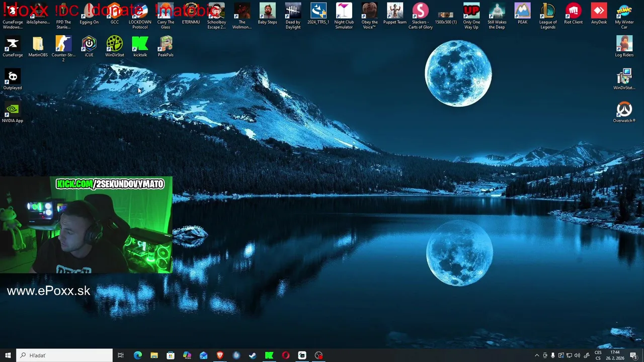Image resolution: width=644 pixels, height=362 pixels.
Task: Launch Schoolboy Escape 2 shortcut
Action: [216, 16]
